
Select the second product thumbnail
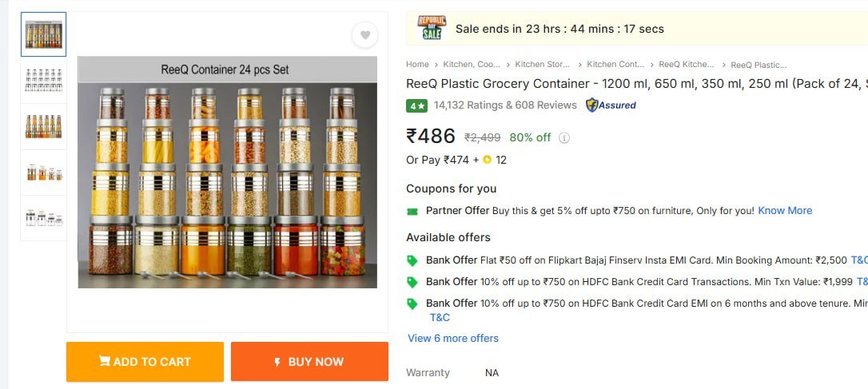(x=43, y=80)
